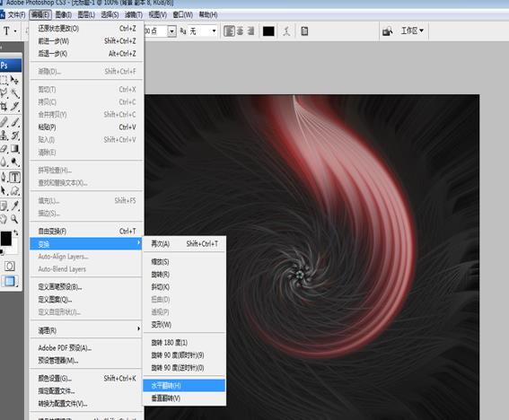
Task: Choose 粘贴(P) paste entry
Action: (86, 127)
